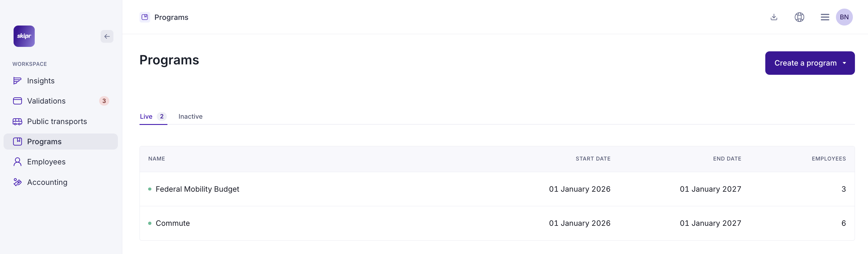Click the Insights sidebar icon
868x254 pixels.
coord(17,81)
